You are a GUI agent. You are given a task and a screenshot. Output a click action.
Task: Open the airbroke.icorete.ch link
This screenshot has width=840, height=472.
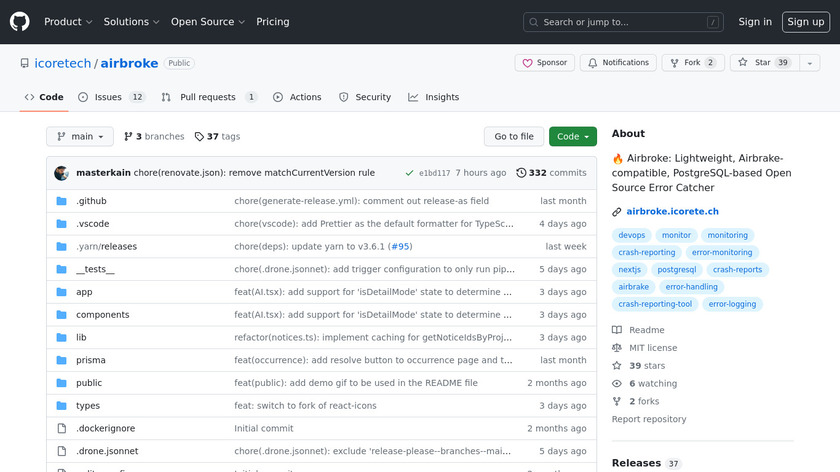click(x=672, y=211)
